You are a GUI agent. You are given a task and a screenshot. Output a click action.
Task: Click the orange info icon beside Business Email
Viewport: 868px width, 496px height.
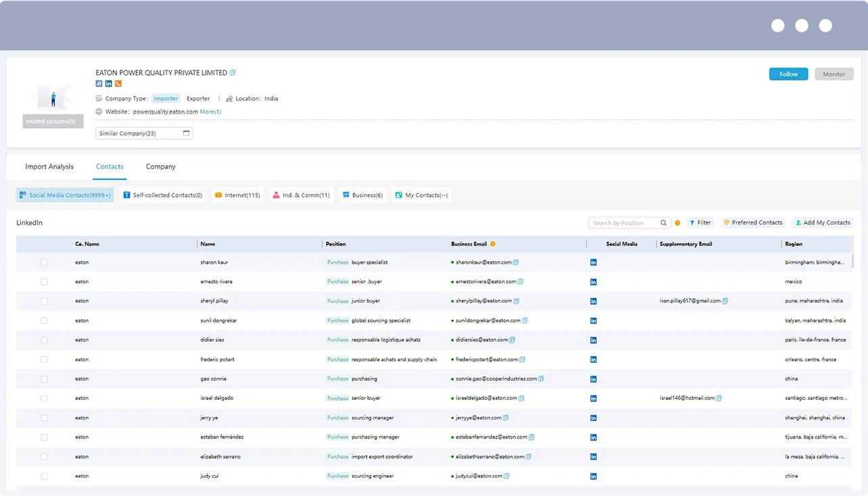pyautogui.click(x=493, y=244)
